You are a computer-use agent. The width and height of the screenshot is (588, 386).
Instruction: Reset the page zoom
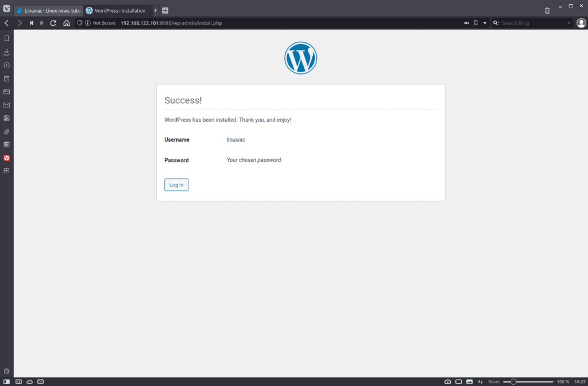(494, 381)
